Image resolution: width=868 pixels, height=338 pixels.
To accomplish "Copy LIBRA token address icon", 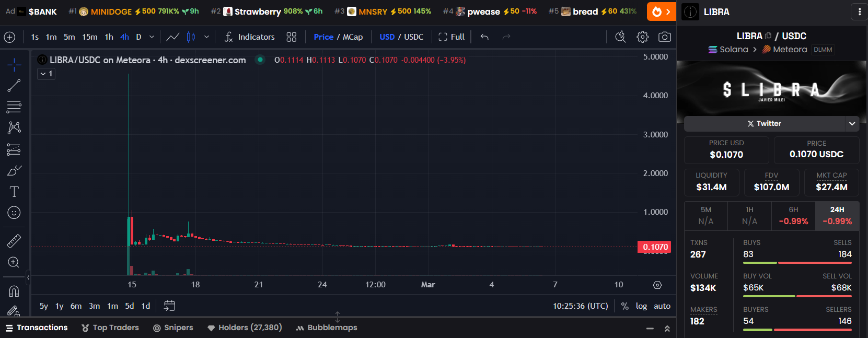I will 768,36.
